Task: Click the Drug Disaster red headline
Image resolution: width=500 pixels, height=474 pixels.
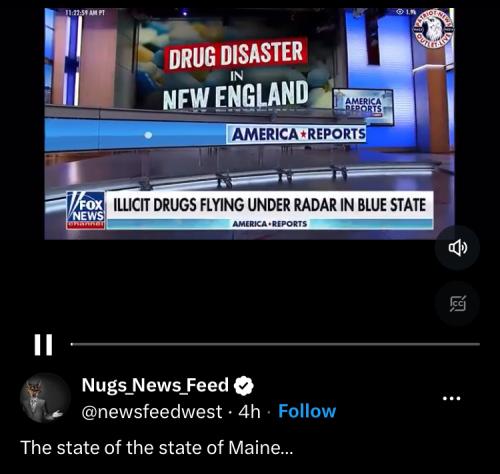Action: point(235,55)
